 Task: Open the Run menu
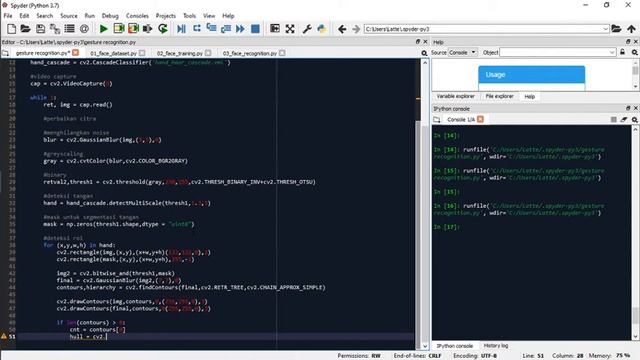pyautogui.click(x=89, y=16)
